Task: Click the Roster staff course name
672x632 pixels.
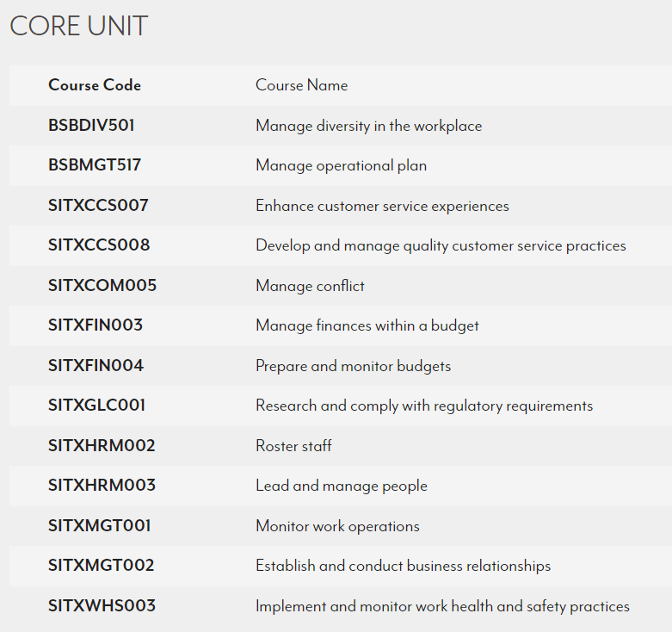Action: [293, 446]
